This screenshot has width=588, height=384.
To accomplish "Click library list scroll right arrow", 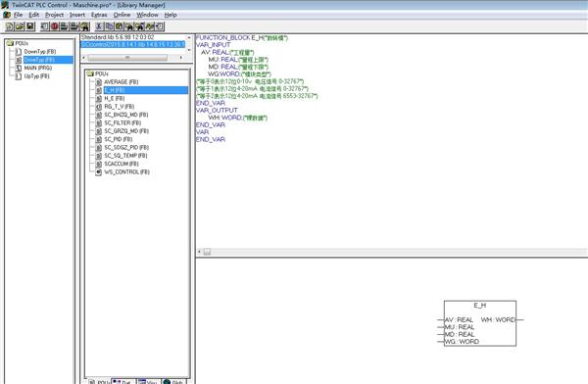I will pyautogui.click(x=181, y=58).
